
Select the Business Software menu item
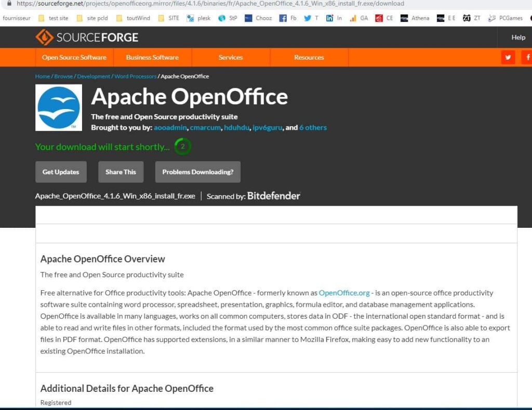point(153,57)
